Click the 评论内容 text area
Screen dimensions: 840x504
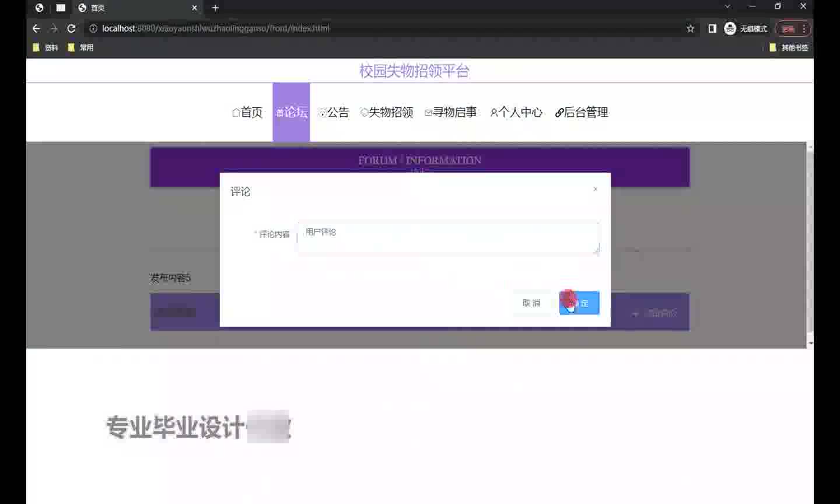[448, 237]
